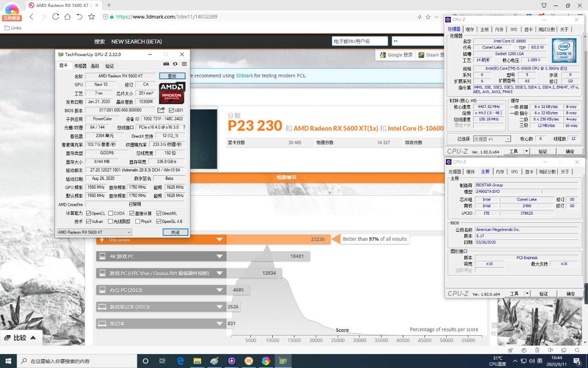The image size is (588, 368).
Task: Switch to GPU-Z 高级 tab
Action: [x=95, y=66]
